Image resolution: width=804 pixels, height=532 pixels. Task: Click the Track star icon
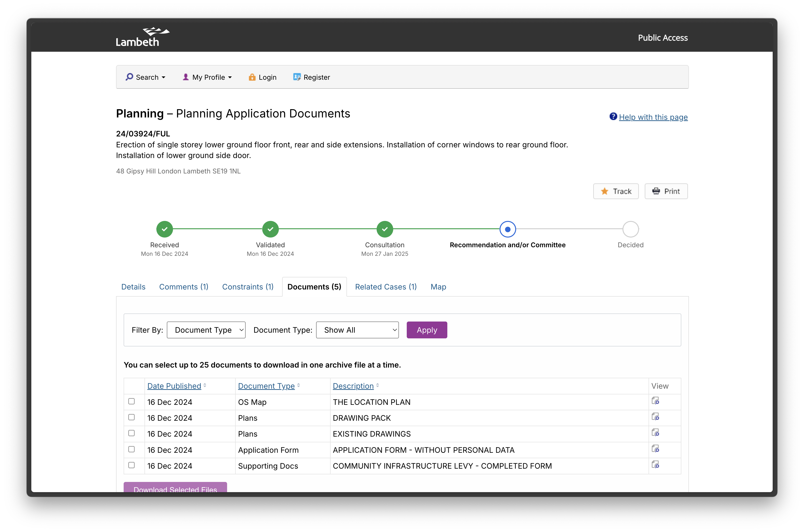[x=604, y=191]
